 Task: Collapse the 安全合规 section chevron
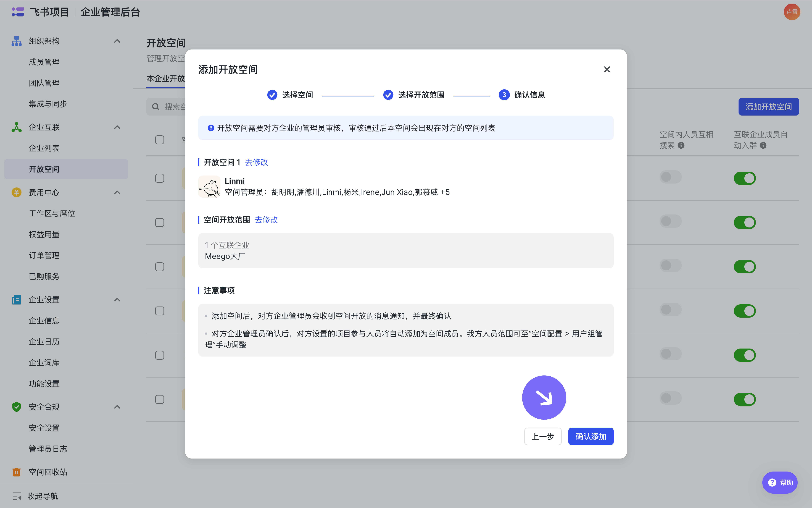117,407
